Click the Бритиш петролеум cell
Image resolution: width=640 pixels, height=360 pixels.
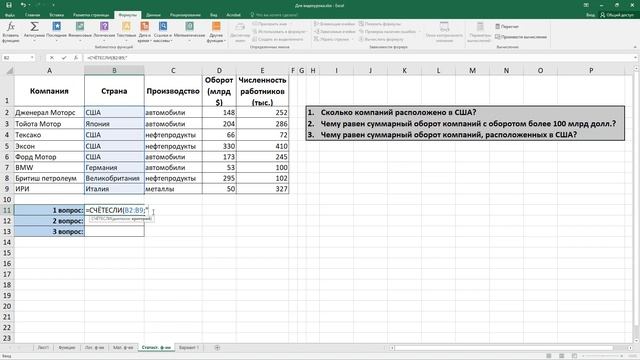49,178
